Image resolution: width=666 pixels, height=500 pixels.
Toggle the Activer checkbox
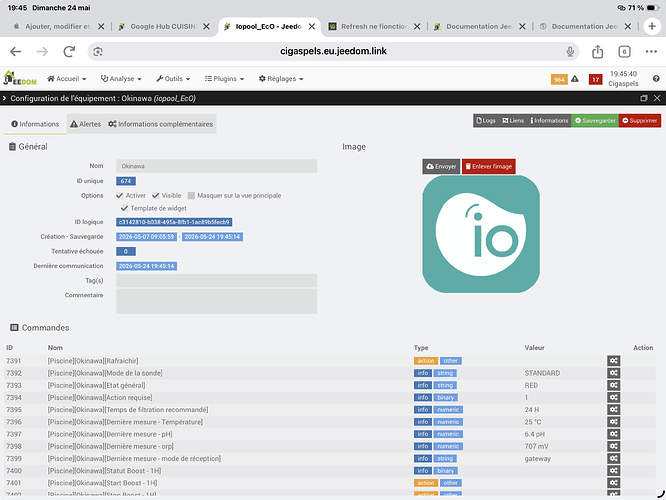point(120,195)
